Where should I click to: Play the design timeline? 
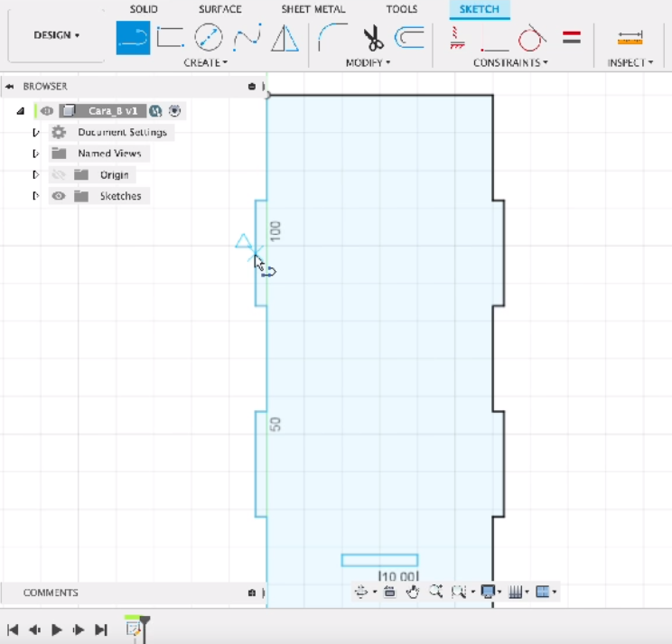point(56,630)
